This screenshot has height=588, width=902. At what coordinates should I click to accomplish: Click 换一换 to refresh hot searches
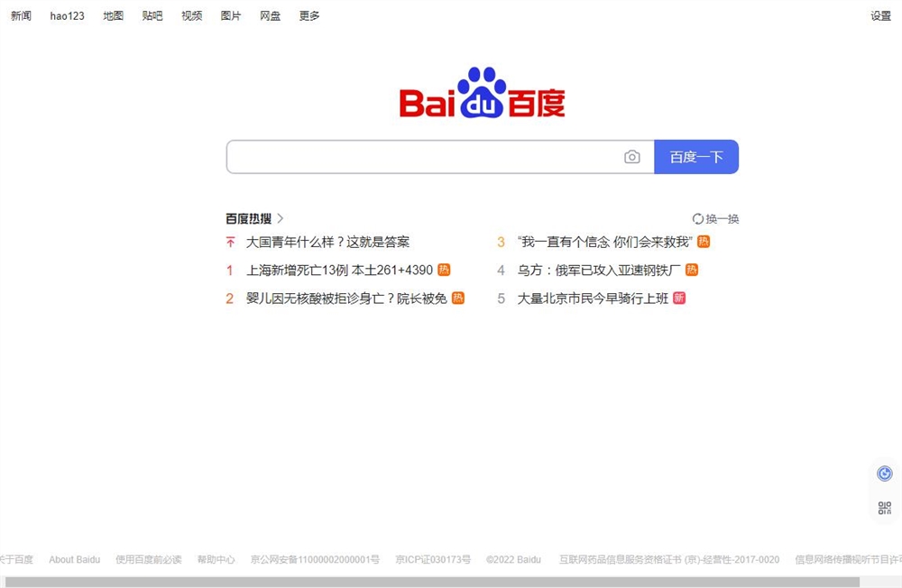[x=722, y=218]
